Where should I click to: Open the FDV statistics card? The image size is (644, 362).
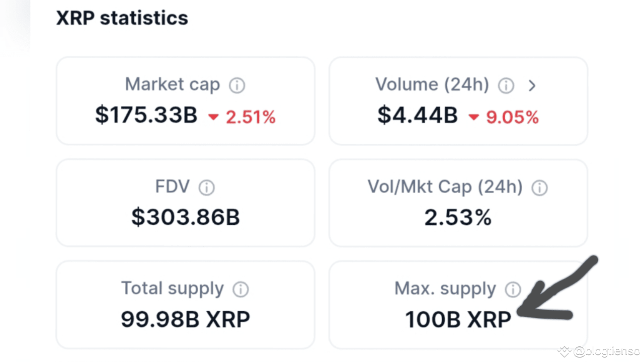click(x=185, y=203)
